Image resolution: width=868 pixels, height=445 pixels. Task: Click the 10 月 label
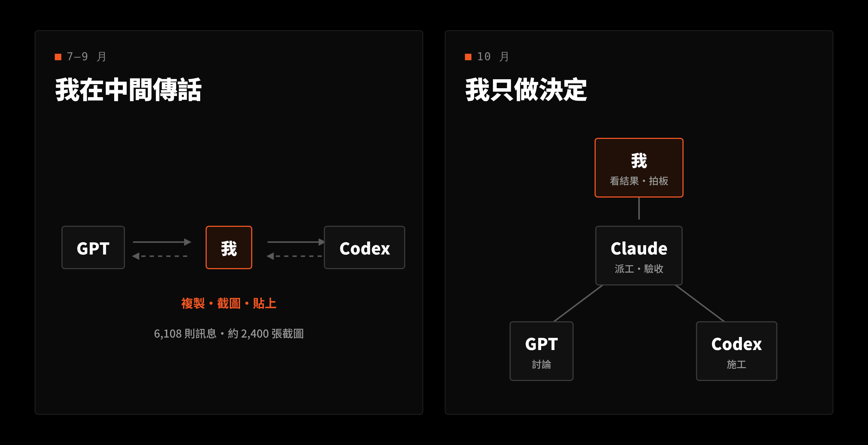click(493, 57)
